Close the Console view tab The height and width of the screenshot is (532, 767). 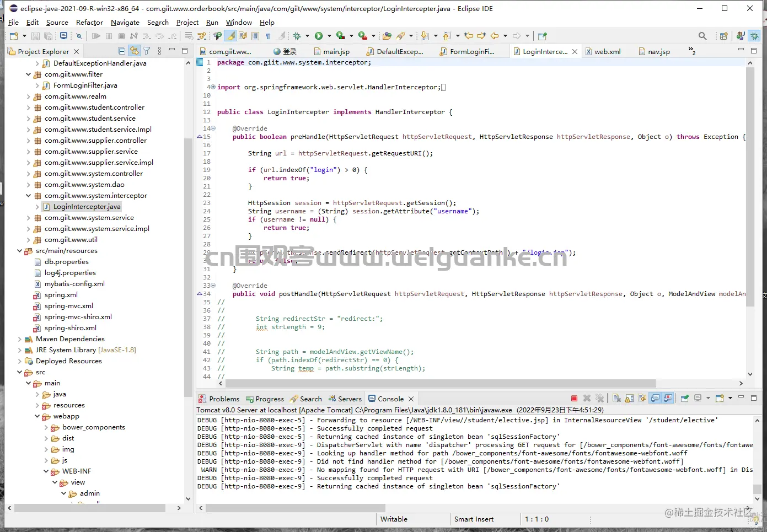tap(411, 399)
